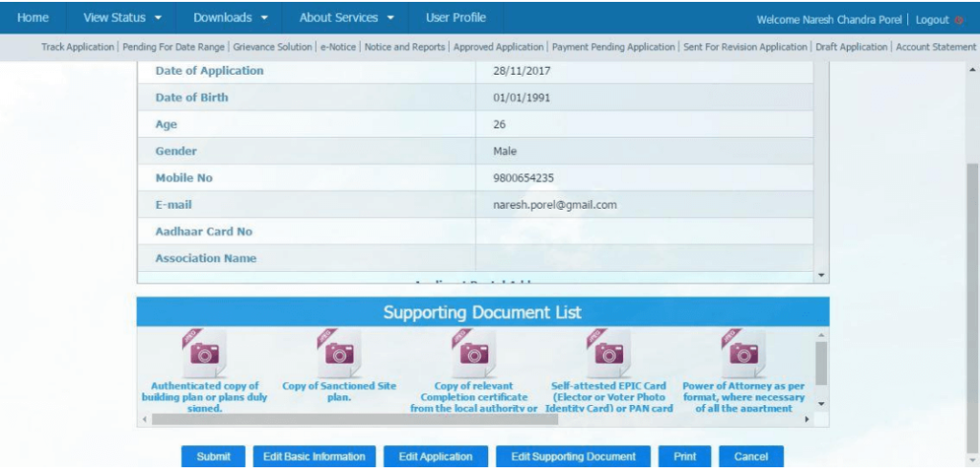
Task: Open Approved Application link
Action: (x=498, y=47)
